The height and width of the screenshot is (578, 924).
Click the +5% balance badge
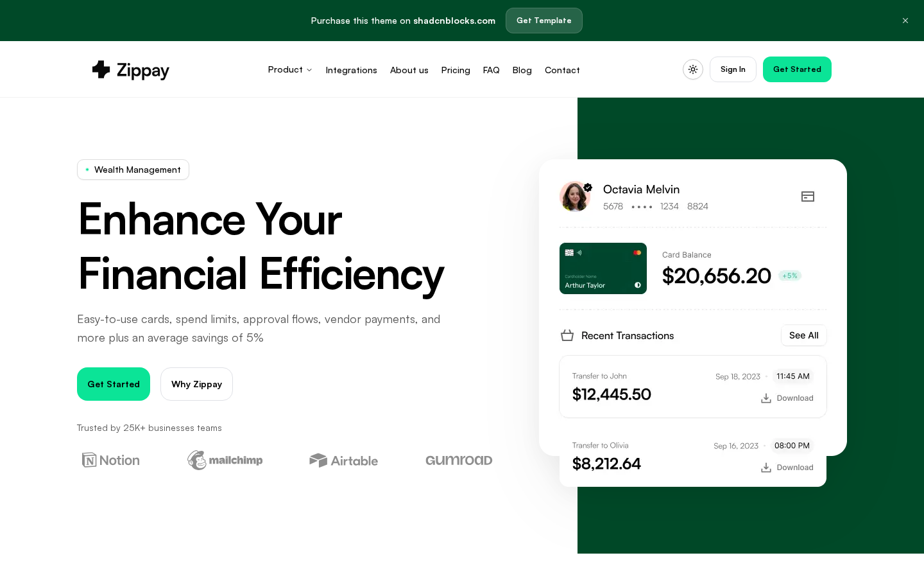point(790,276)
